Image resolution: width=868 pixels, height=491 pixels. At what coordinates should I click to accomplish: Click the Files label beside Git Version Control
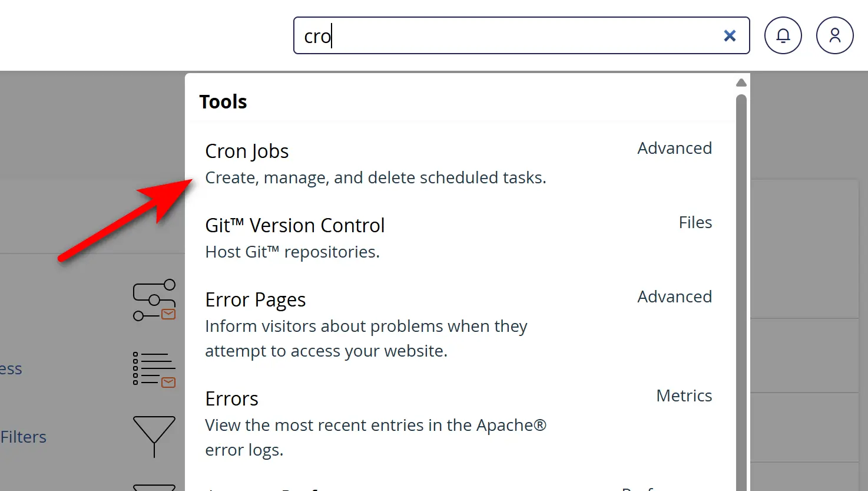[695, 222]
